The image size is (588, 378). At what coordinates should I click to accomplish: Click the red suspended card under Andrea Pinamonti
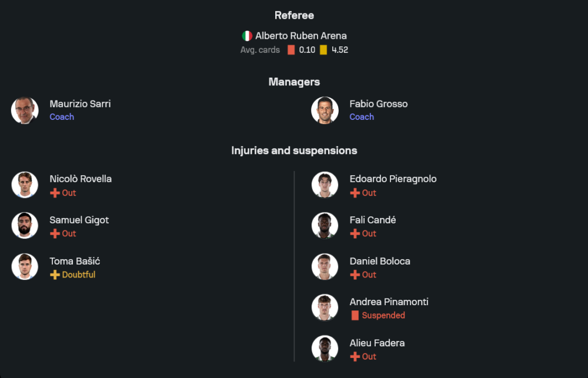tap(355, 316)
